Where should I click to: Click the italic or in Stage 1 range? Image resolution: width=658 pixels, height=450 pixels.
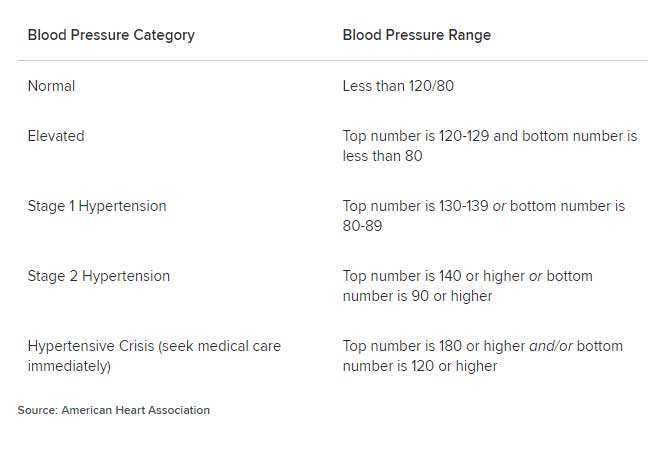[x=499, y=207]
